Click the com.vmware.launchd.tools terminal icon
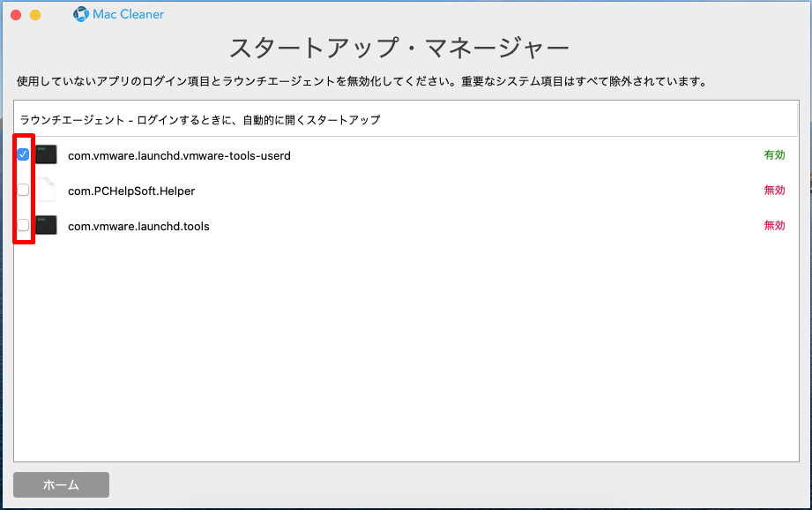This screenshot has width=812, height=510. (46, 225)
